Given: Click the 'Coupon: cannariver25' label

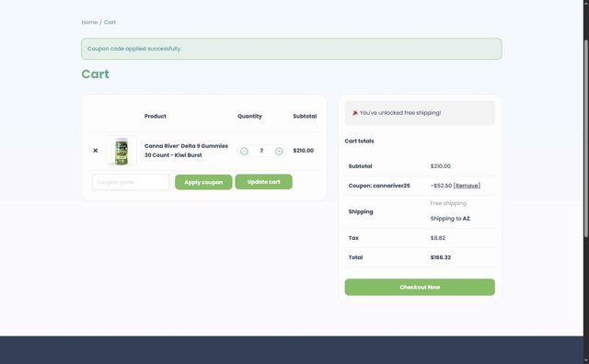Looking at the screenshot, I should coord(379,186).
